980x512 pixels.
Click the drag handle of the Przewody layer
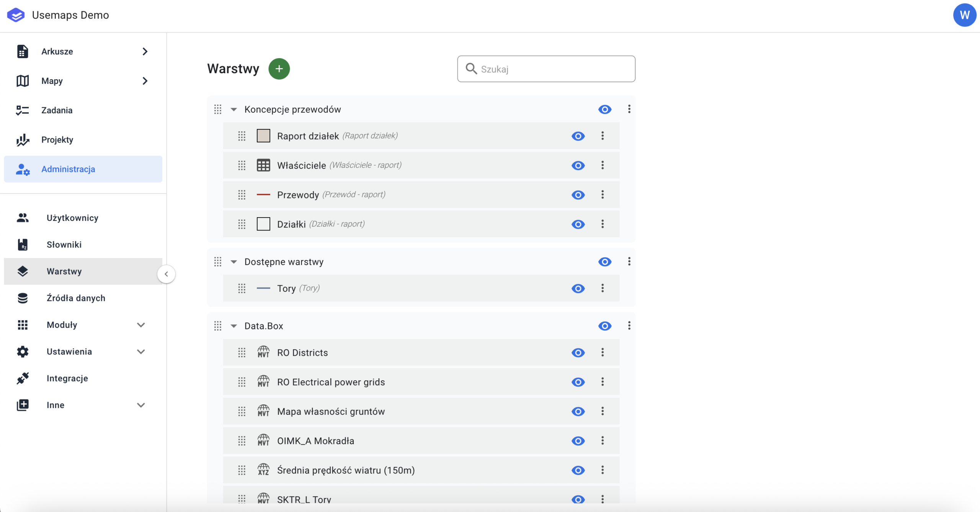[242, 195]
